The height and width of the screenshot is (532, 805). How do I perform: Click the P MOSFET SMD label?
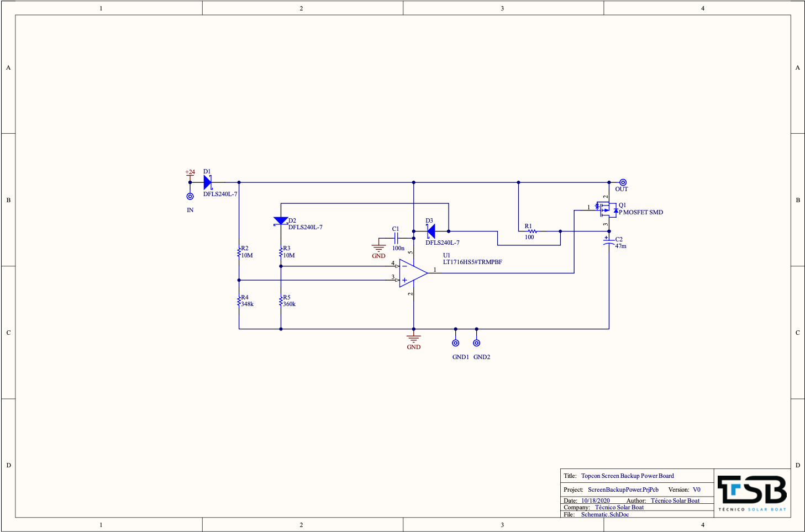[x=641, y=212]
